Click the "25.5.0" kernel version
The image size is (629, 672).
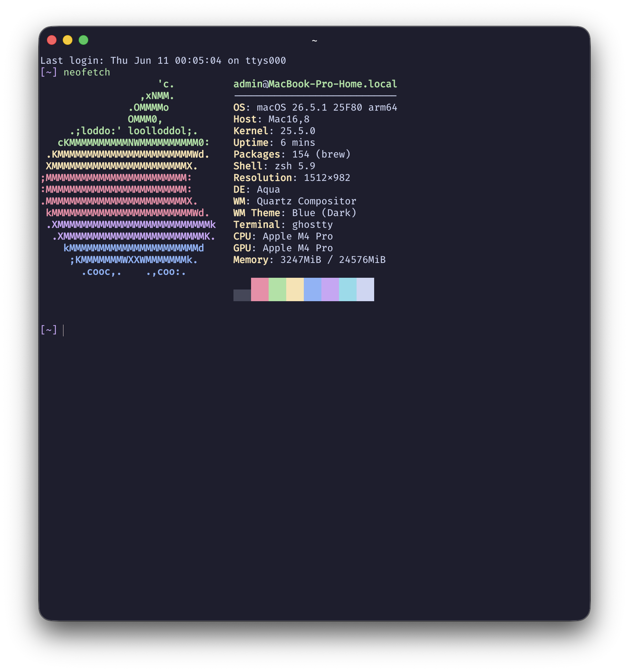[x=298, y=131]
